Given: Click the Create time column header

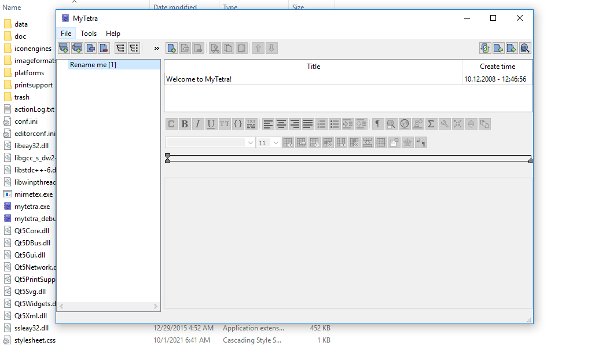Looking at the screenshot, I should [x=497, y=67].
